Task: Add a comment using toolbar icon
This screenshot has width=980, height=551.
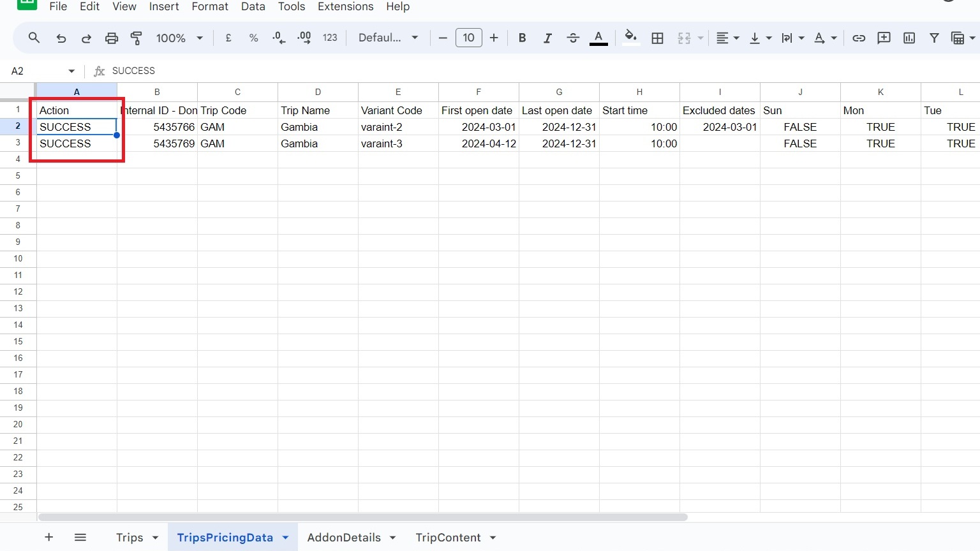Action: (x=884, y=38)
